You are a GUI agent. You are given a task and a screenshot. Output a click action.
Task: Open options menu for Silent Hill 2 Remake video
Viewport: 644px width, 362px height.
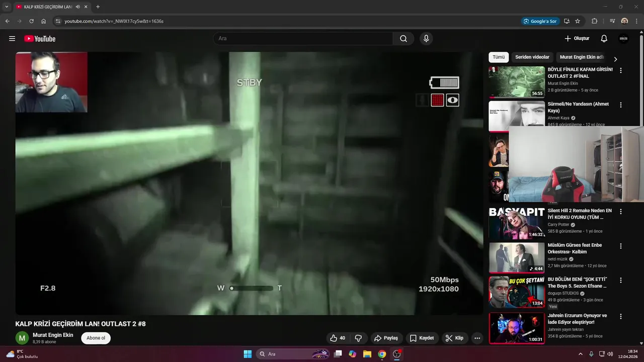pos(621,212)
